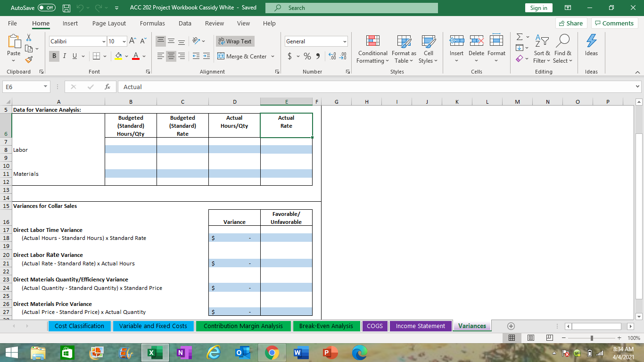Click the Comma Style icon

click(316, 55)
